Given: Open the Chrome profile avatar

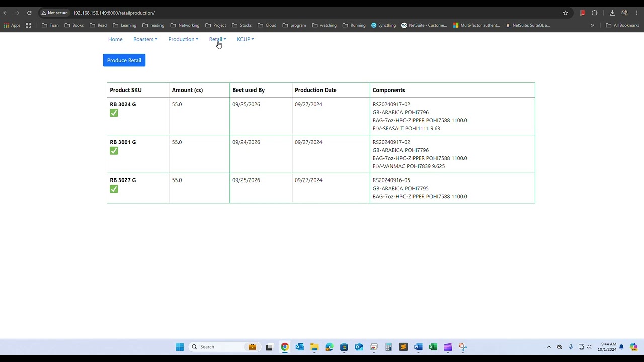Looking at the screenshot, I should [625, 13].
